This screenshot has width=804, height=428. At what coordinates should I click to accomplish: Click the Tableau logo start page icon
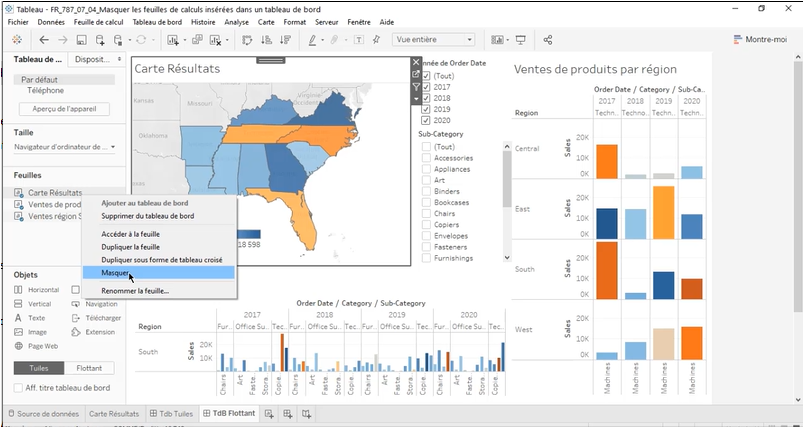[17, 40]
